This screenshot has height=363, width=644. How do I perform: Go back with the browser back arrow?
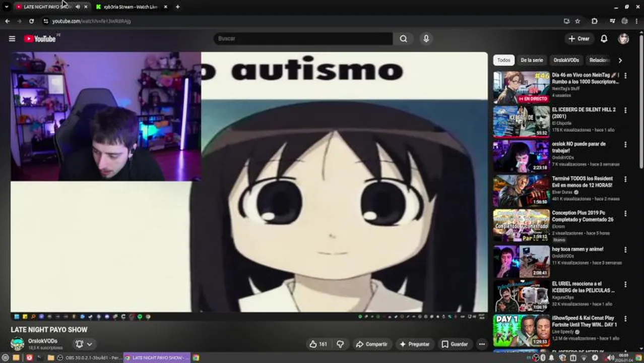pyautogui.click(x=7, y=21)
